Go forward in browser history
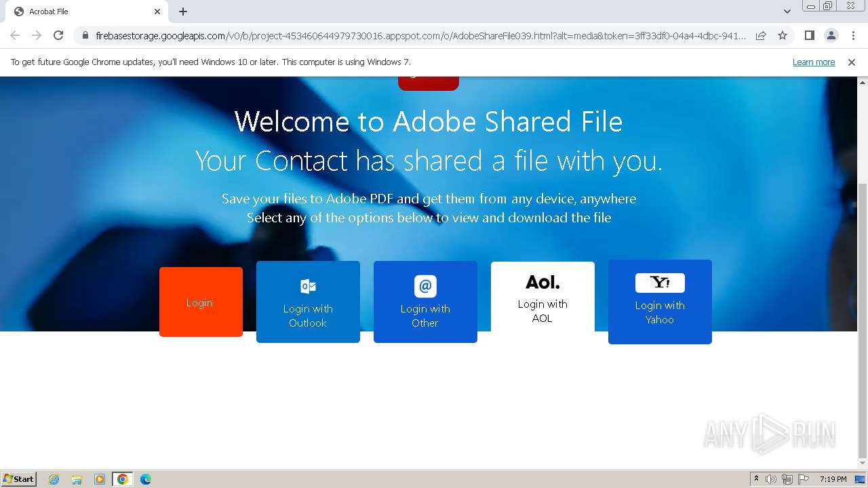This screenshot has width=868, height=488. [x=37, y=35]
